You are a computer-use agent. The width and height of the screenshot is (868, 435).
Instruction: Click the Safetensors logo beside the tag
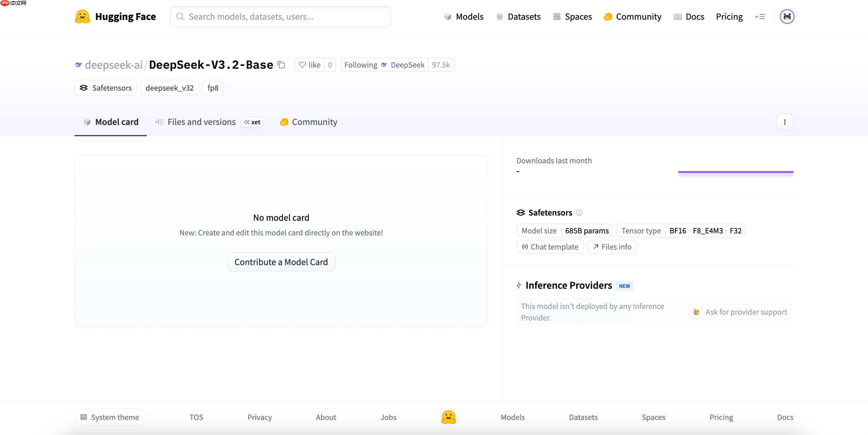84,88
